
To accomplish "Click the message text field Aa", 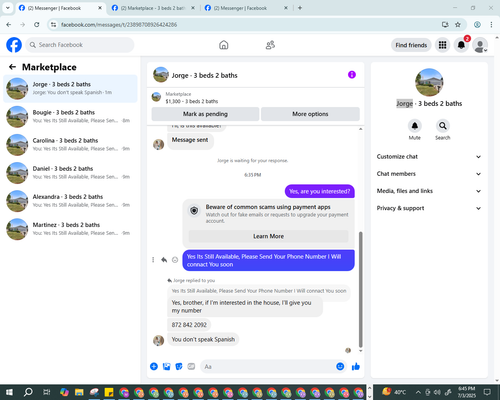I will pyautogui.click(x=267, y=367).
